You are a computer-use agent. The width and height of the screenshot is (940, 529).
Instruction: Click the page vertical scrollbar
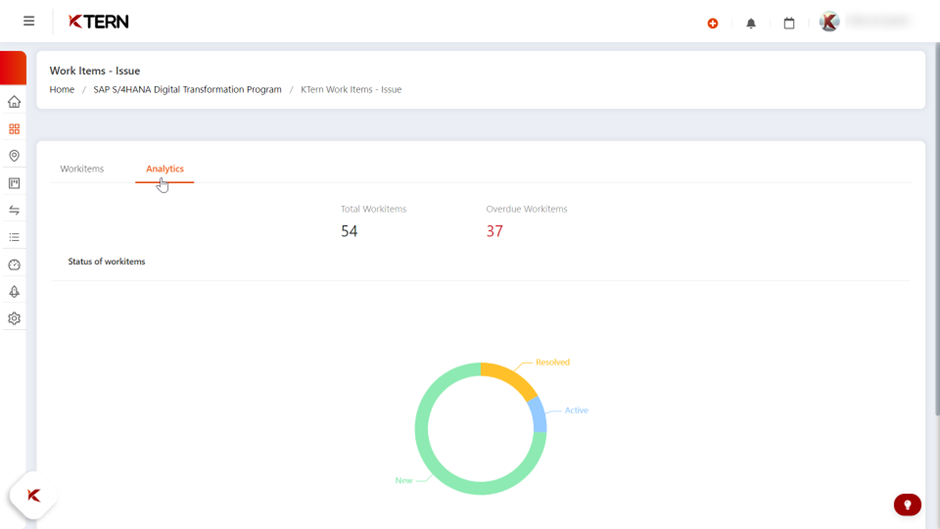coord(936,228)
